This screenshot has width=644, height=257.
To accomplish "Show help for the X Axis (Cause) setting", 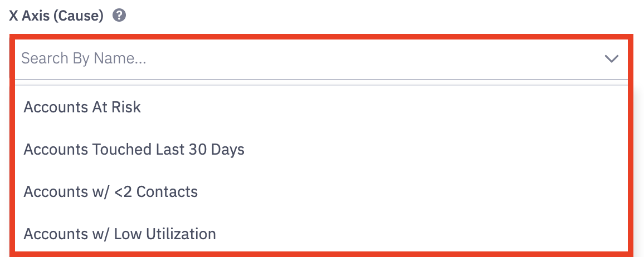I will (119, 16).
